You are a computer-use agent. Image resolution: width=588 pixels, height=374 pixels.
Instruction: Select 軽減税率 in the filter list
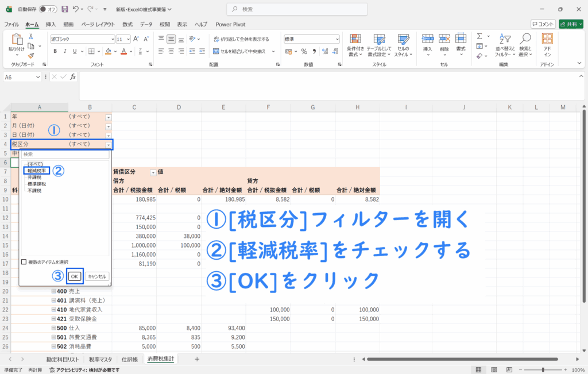(37, 171)
